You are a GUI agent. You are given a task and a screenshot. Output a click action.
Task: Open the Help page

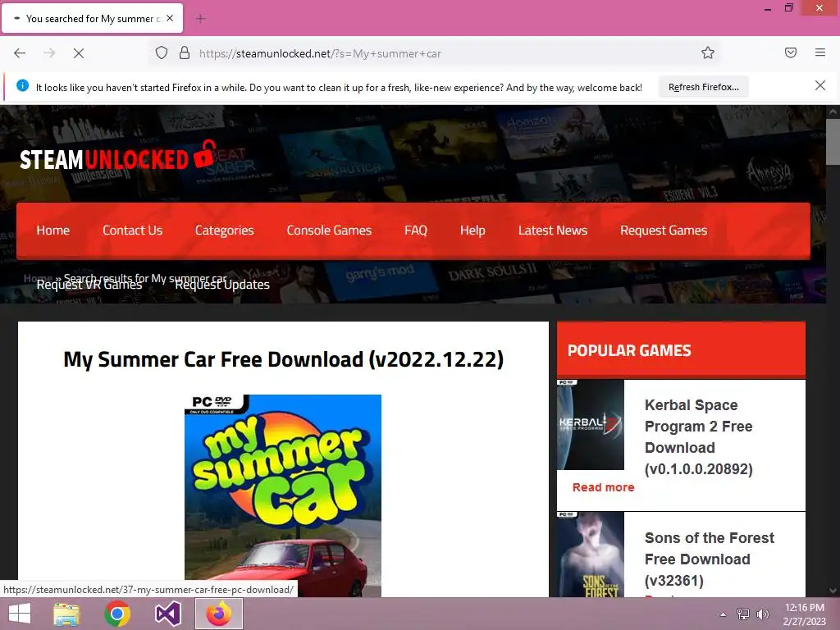tap(472, 231)
